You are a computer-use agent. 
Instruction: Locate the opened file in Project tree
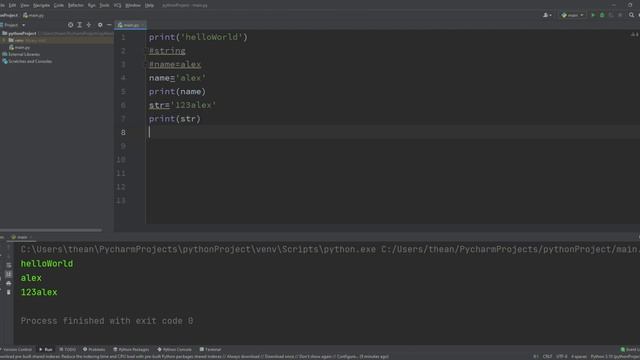[70, 25]
